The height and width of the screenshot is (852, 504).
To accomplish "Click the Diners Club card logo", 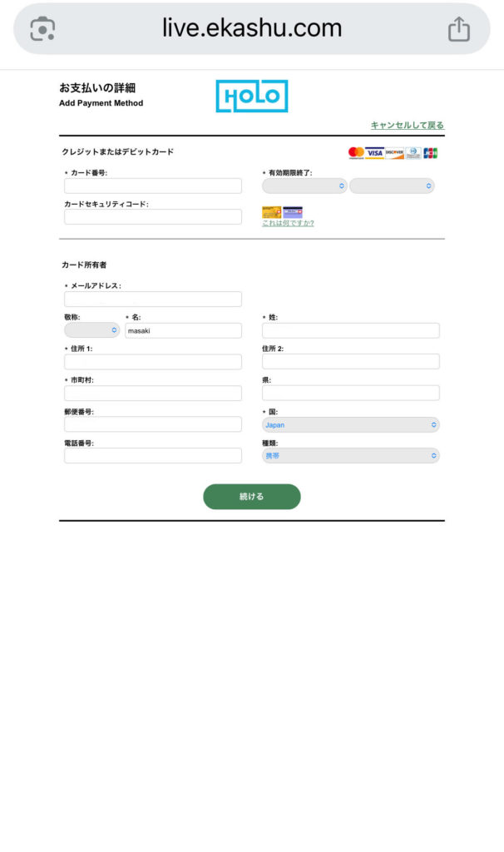I will click(413, 153).
